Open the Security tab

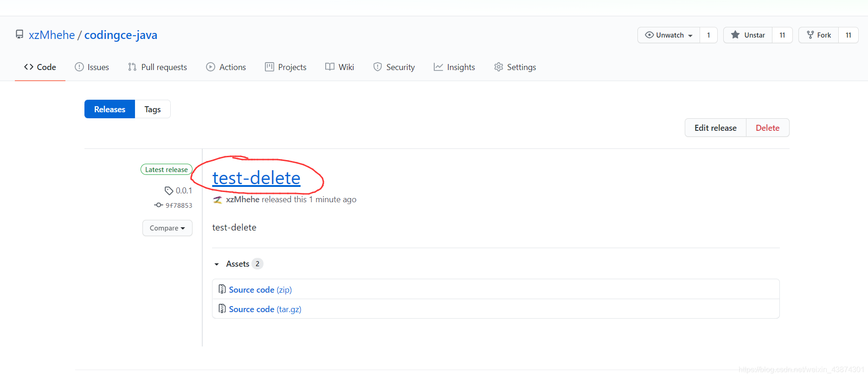coord(394,67)
